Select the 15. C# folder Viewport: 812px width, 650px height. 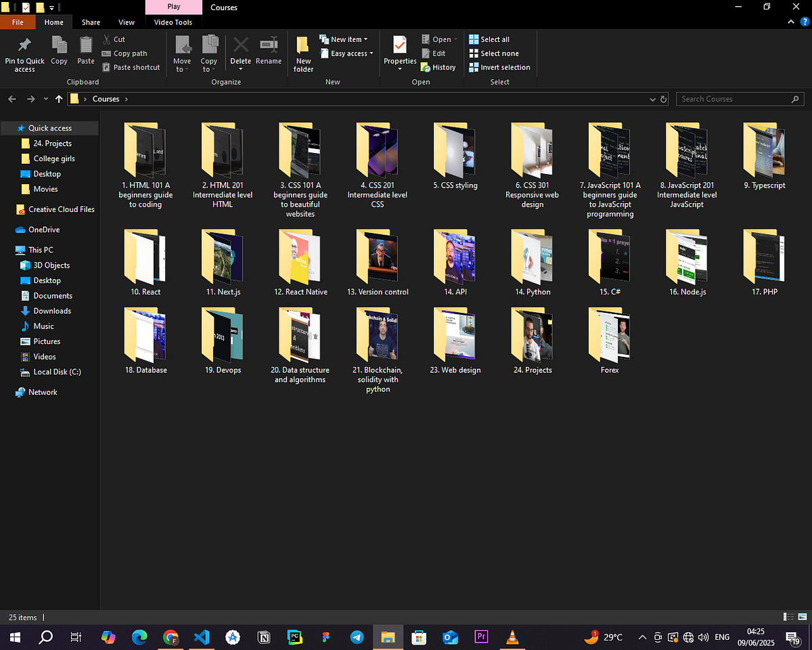610,263
